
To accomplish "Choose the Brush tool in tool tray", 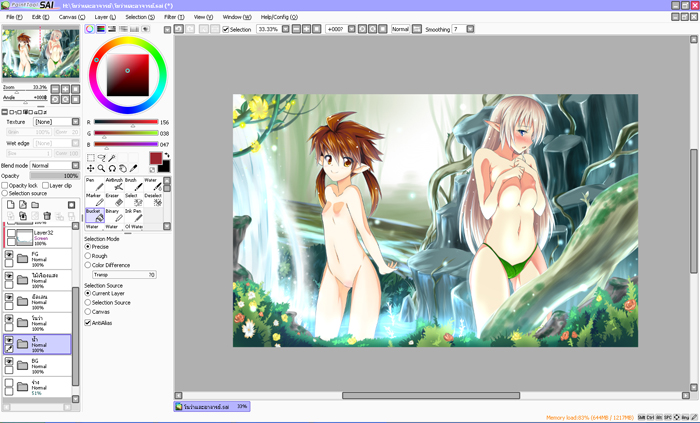I will pyautogui.click(x=133, y=184).
